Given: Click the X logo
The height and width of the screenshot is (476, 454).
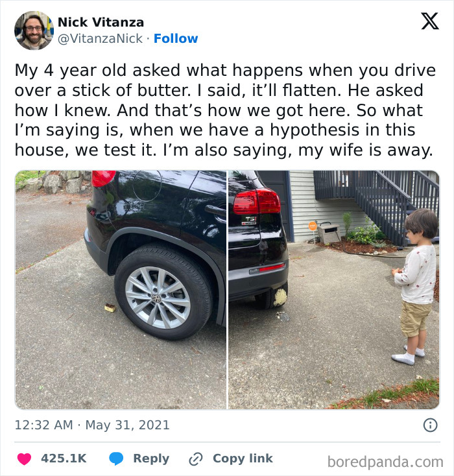Looking at the screenshot, I should (429, 22).
